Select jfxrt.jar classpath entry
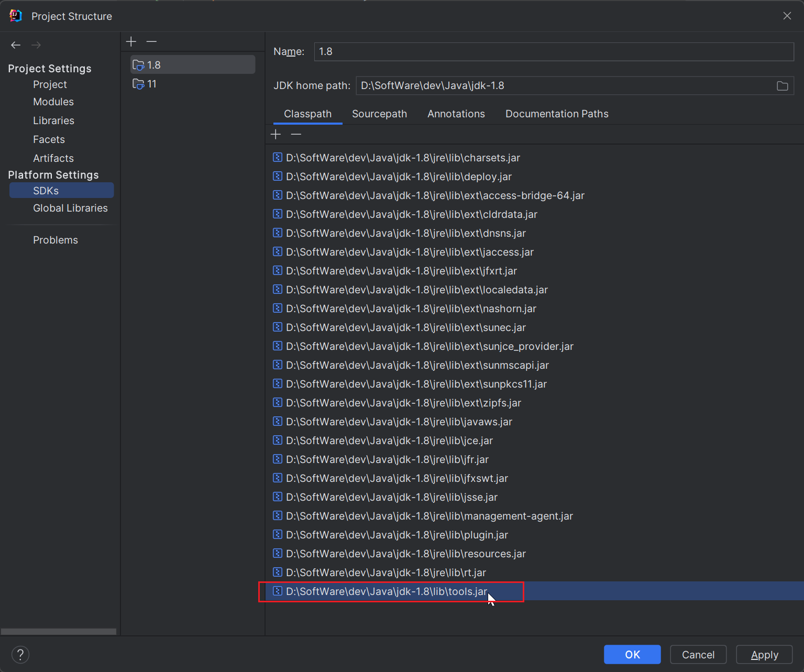 tap(534, 271)
